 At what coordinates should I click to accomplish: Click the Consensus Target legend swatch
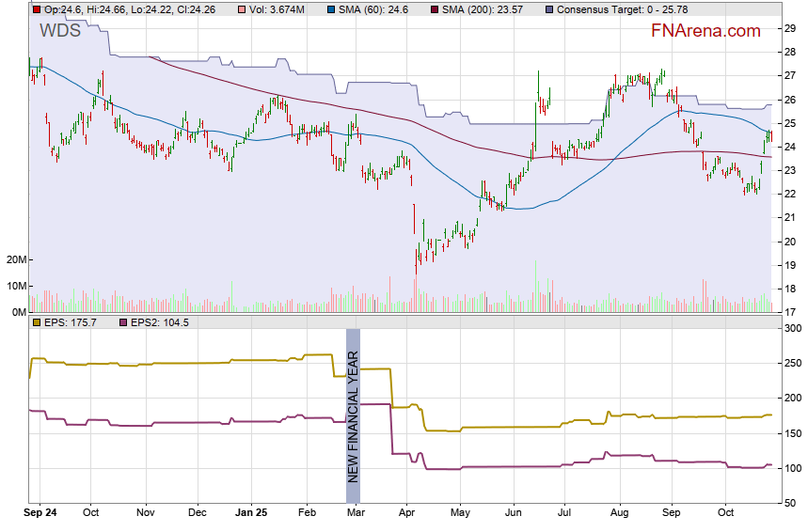click(549, 9)
